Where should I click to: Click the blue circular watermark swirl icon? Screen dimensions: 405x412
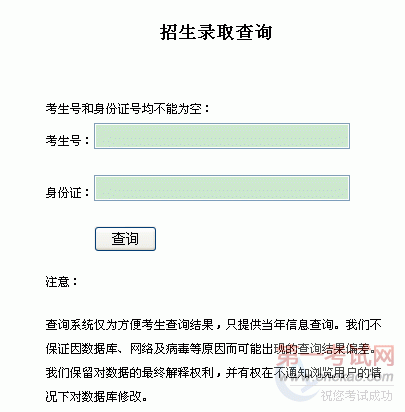pos(295,383)
